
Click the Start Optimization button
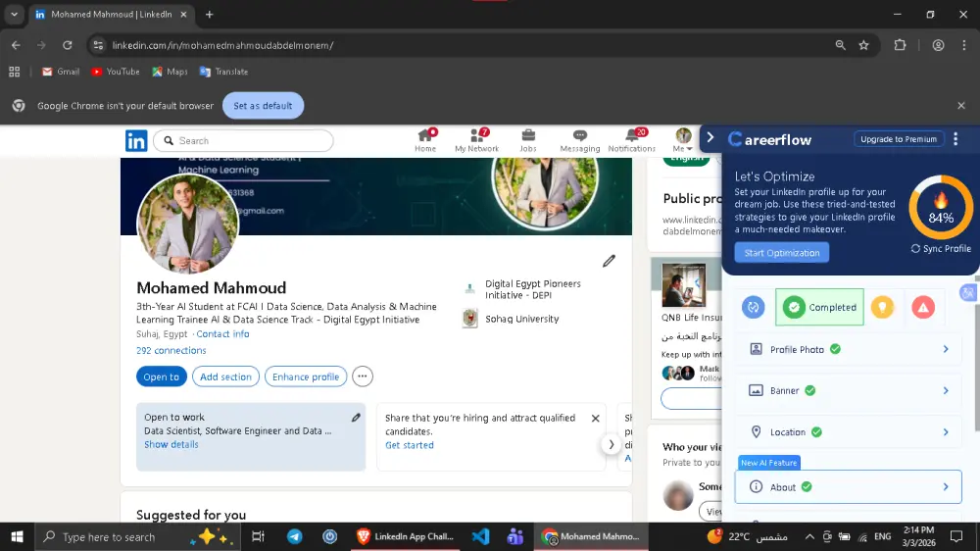coord(781,253)
